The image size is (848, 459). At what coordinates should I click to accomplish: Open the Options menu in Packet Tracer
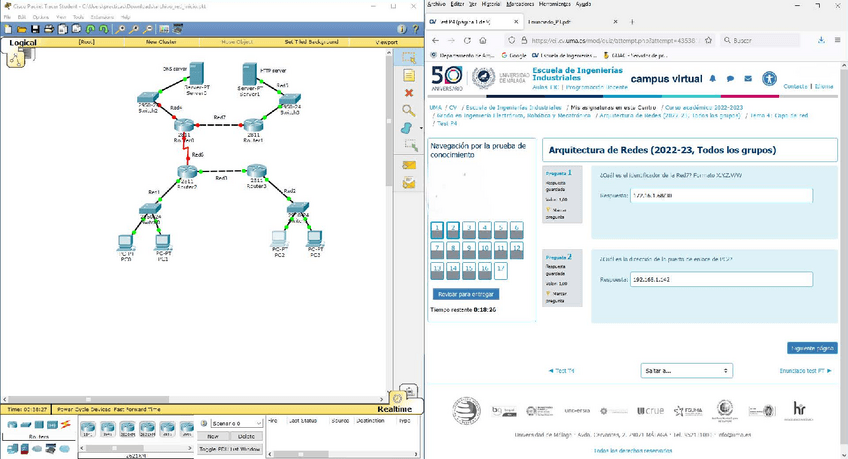41,17
